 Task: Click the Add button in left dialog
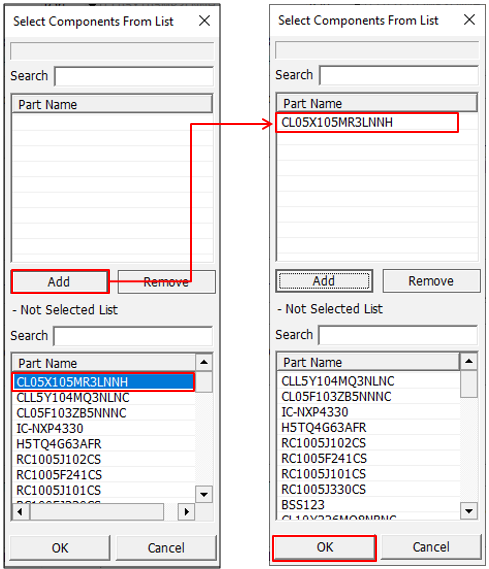click(60, 281)
